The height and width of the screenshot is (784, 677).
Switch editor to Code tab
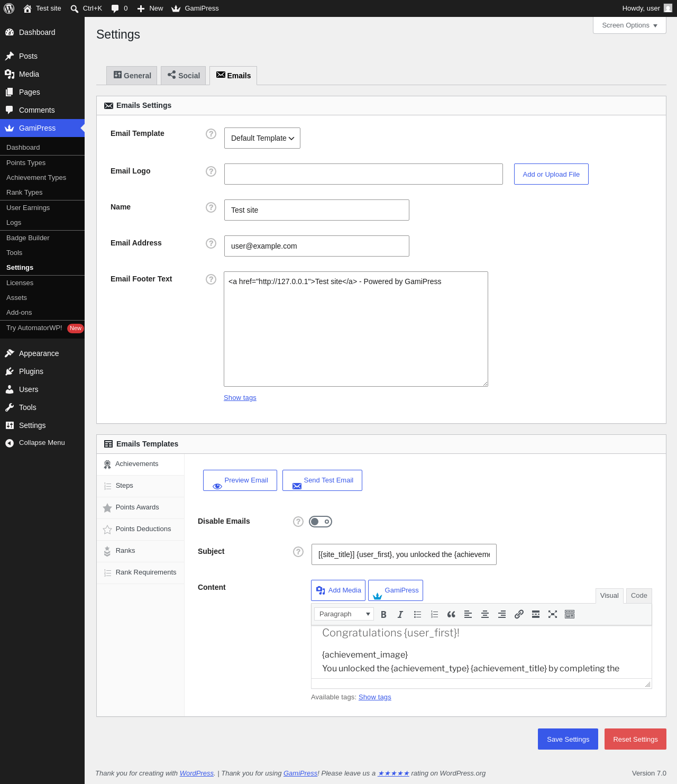[x=639, y=596]
